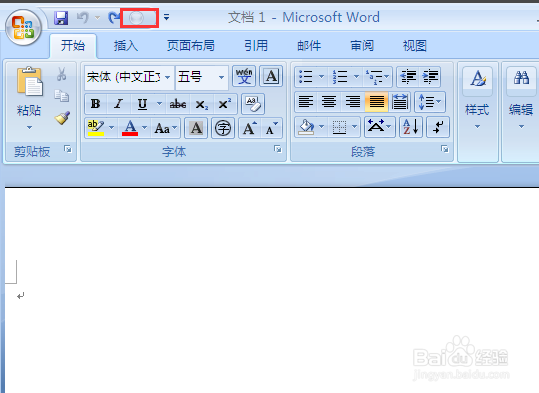Sort text with A-Z icon

pyautogui.click(x=411, y=127)
